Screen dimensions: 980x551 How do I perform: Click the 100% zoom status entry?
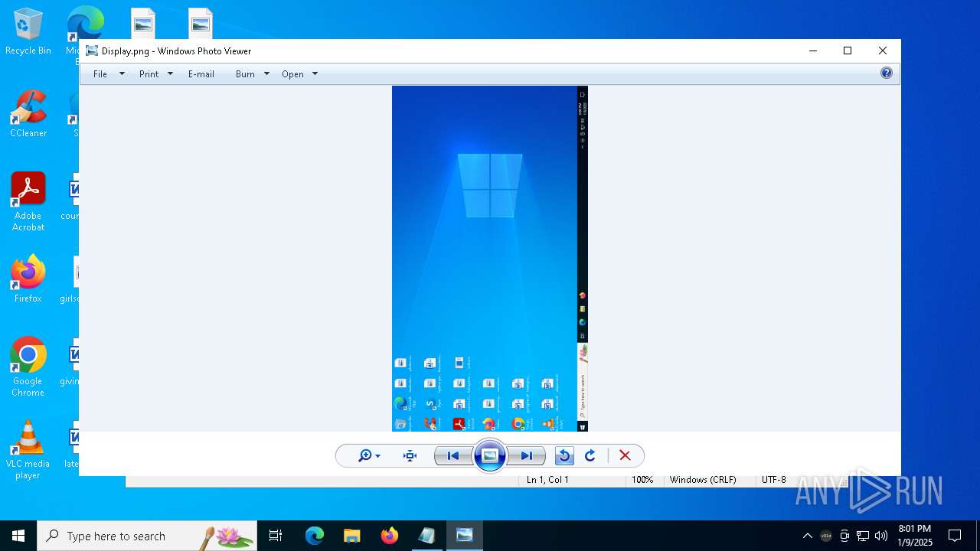click(x=642, y=480)
